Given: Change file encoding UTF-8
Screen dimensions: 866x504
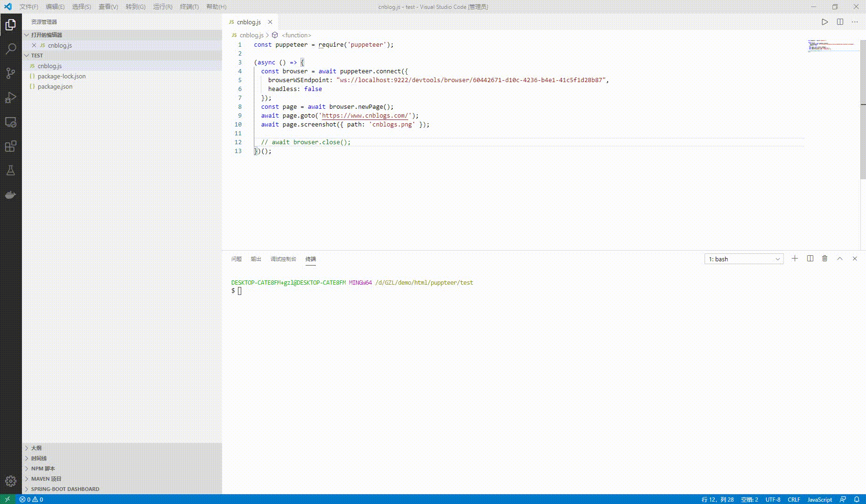Looking at the screenshot, I should tap(773, 499).
